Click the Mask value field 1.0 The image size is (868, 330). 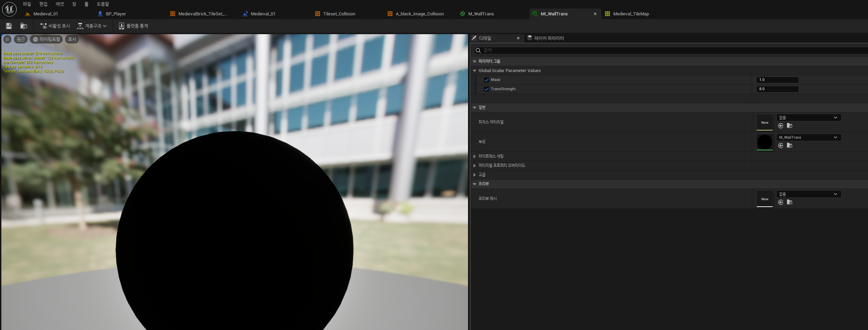point(777,80)
